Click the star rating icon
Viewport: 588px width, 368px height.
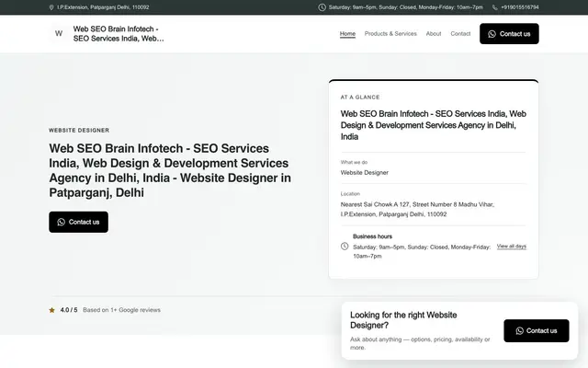[x=51, y=310]
